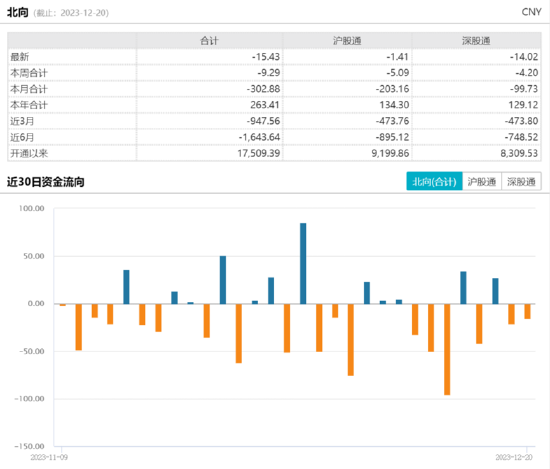The image size is (550, 469).
Task: Select the 本周合计 row label
Action: 29,73
